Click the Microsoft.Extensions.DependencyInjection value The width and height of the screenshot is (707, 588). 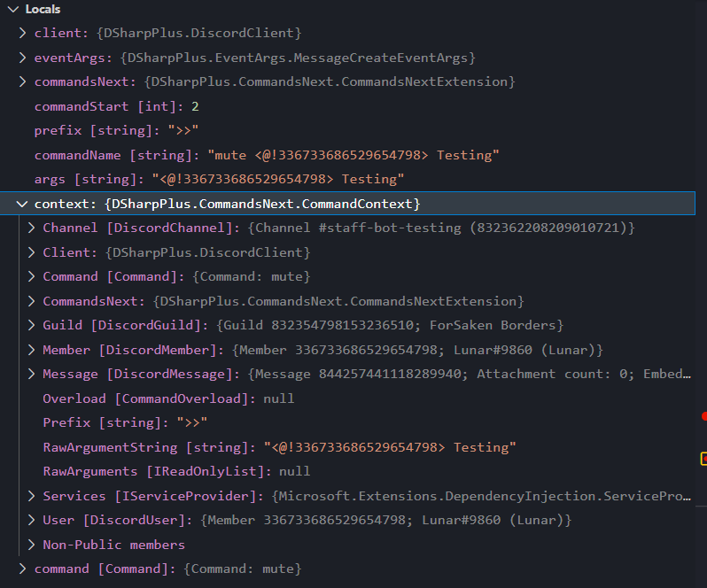[481, 496]
